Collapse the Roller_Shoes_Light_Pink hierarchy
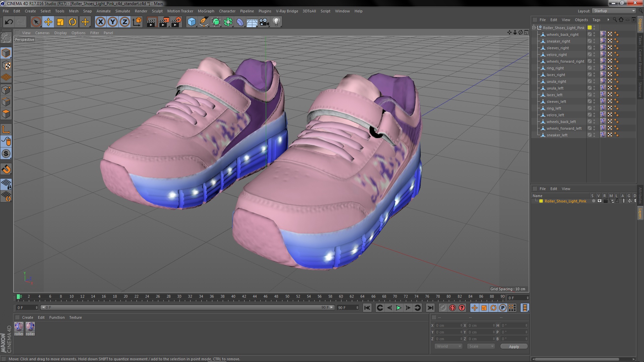This screenshot has height=362, width=644. 534,28
